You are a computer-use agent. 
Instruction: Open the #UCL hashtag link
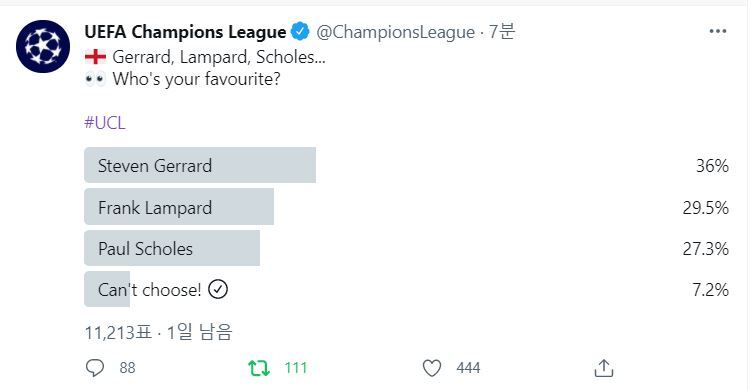coord(105,123)
